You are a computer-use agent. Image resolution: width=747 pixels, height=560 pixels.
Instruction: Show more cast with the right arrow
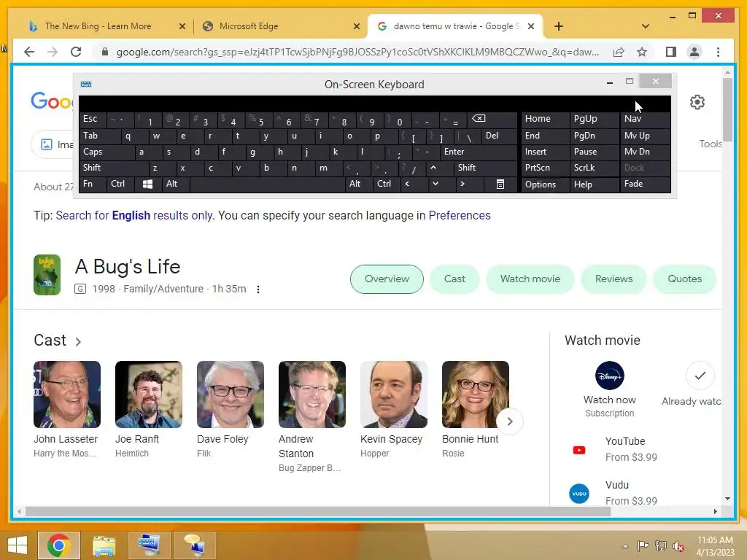tap(510, 421)
